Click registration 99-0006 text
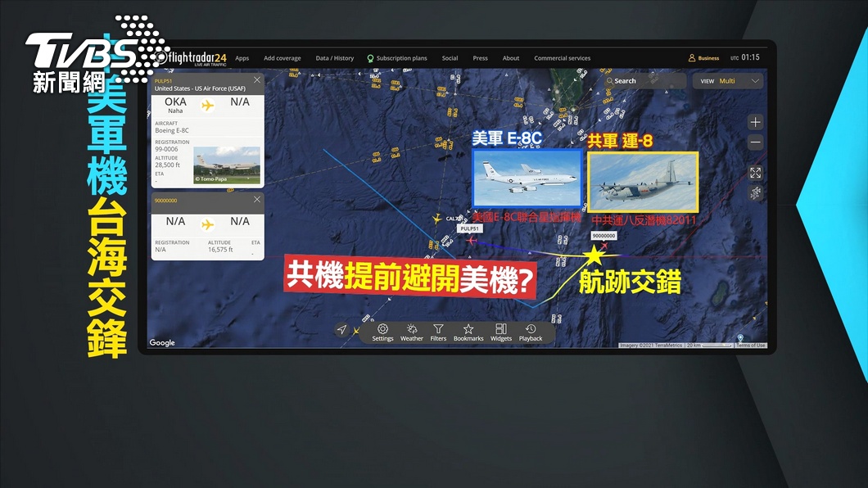The height and width of the screenshot is (488, 868). click(166, 149)
